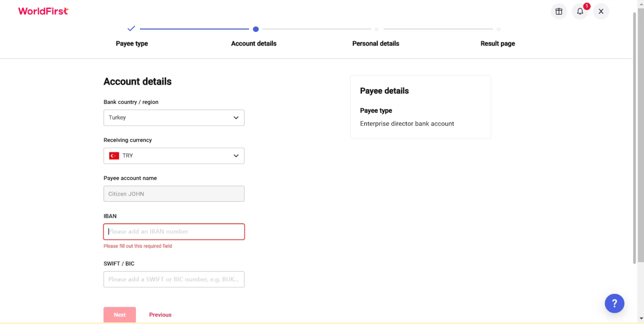This screenshot has width=644, height=324.
Task: Click the Previous link
Action: pos(160,315)
